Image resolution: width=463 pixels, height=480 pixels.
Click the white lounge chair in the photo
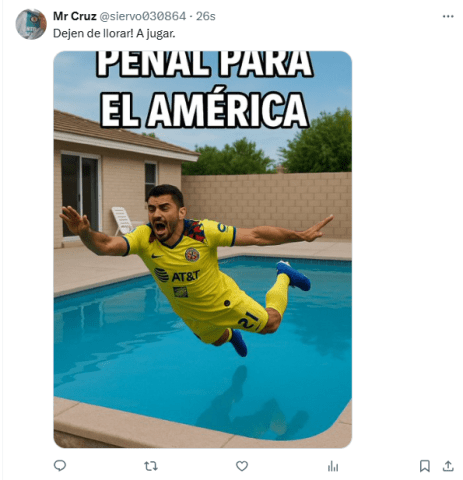122,221
